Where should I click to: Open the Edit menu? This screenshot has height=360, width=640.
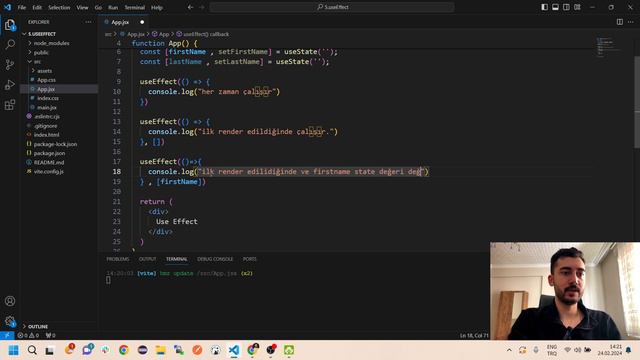[37, 7]
